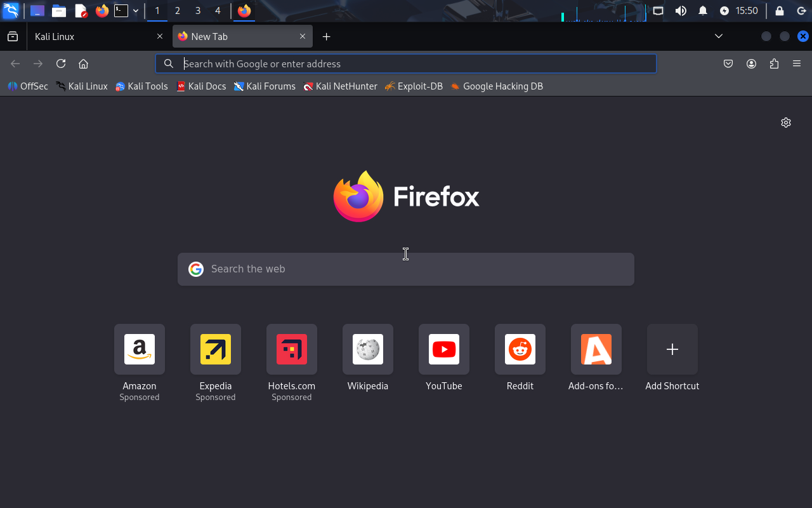This screenshot has width=812, height=508.
Task: Open the Google Hacking DB bookmark
Action: tap(497, 86)
